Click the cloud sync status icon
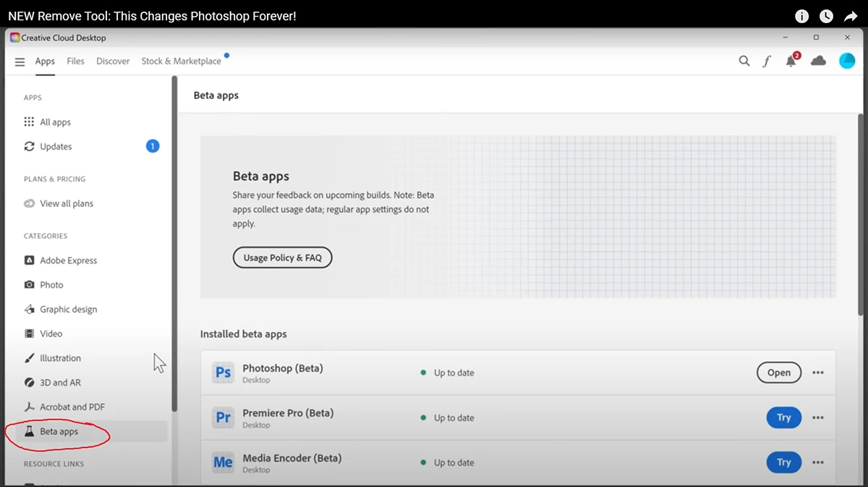 (818, 62)
